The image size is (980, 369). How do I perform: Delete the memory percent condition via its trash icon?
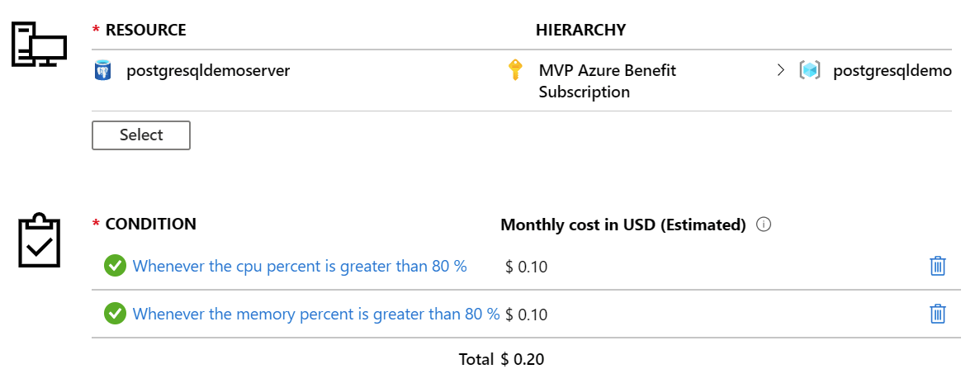point(938,314)
